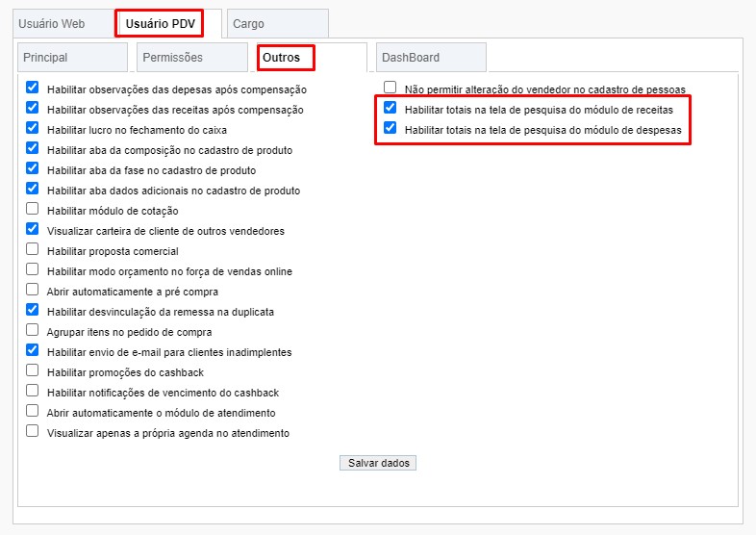Check Habilitar proposta comercial
Screen dimensions: 756x535
(x=33, y=249)
